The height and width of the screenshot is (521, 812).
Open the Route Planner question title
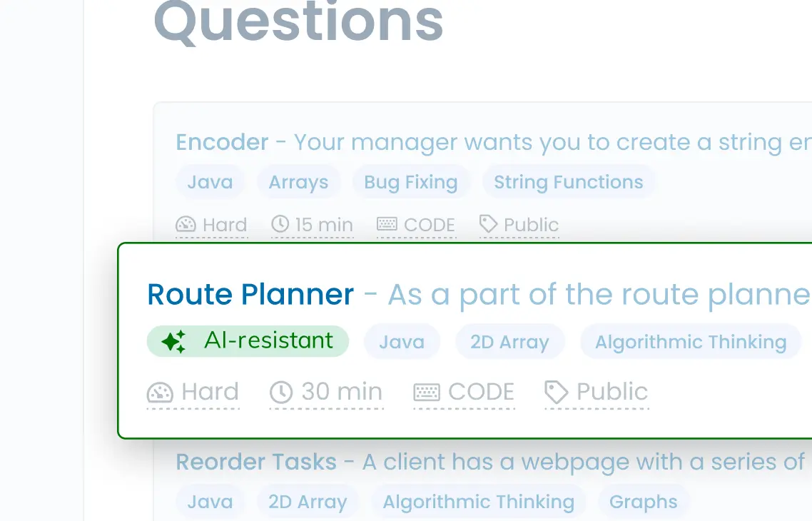click(x=250, y=295)
